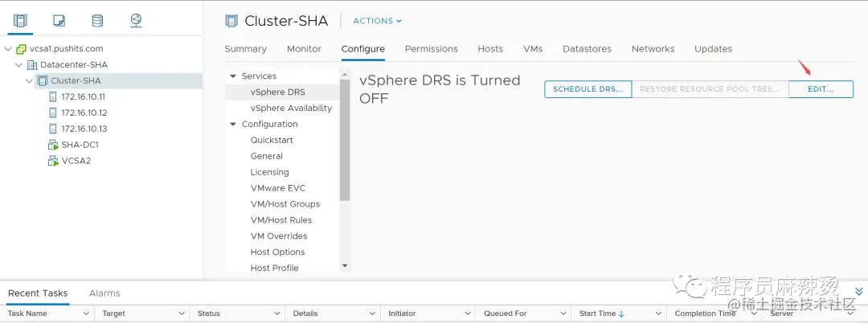The width and height of the screenshot is (868, 324).
Task: Click RESTORE RESOURCE POOL TREE... button
Action: point(710,89)
